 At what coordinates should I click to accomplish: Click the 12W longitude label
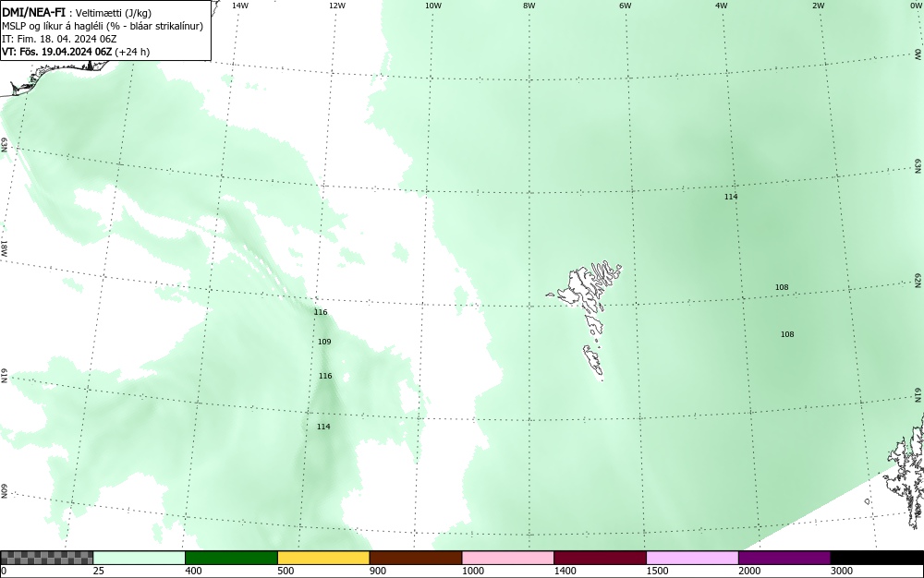point(337,6)
